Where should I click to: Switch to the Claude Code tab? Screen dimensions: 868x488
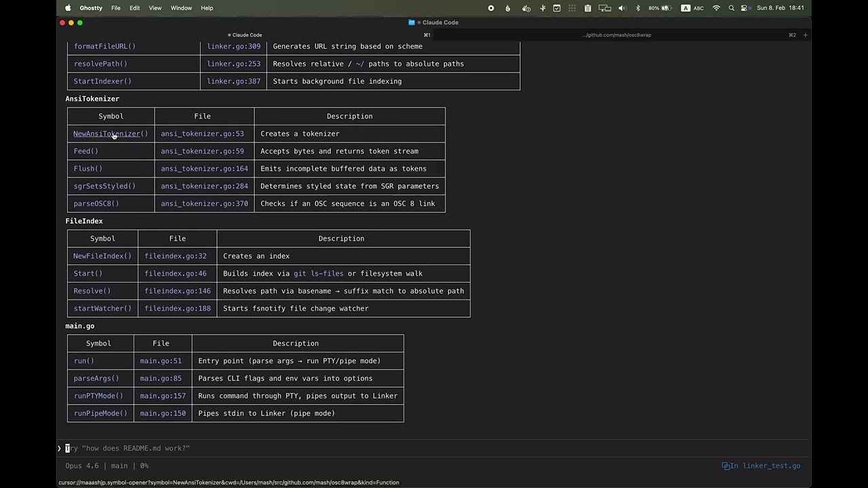pos(245,35)
